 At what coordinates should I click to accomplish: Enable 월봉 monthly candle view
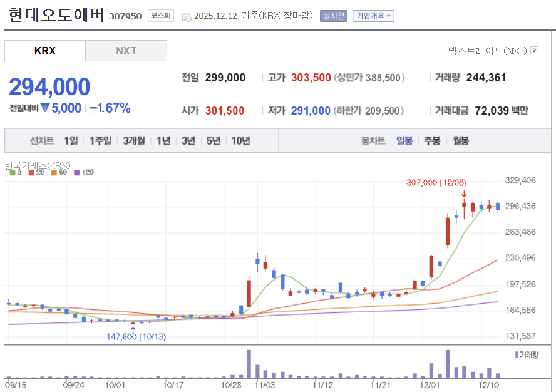coord(461,141)
